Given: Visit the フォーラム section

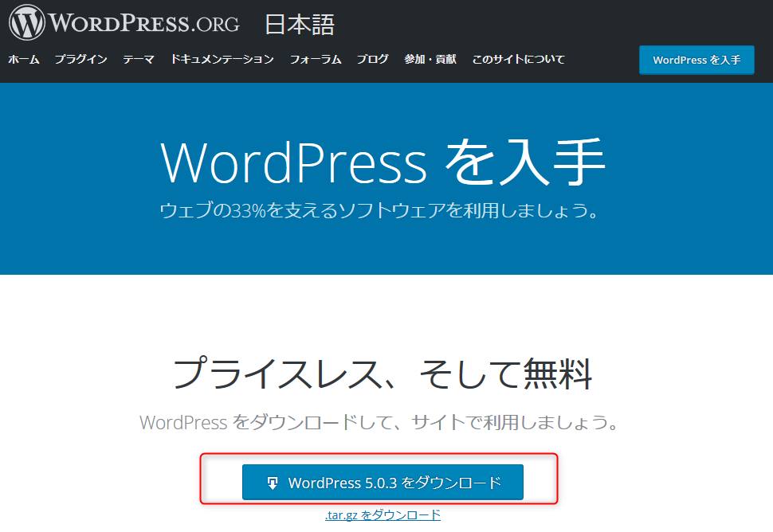Looking at the screenshot, I should [316, 60].
